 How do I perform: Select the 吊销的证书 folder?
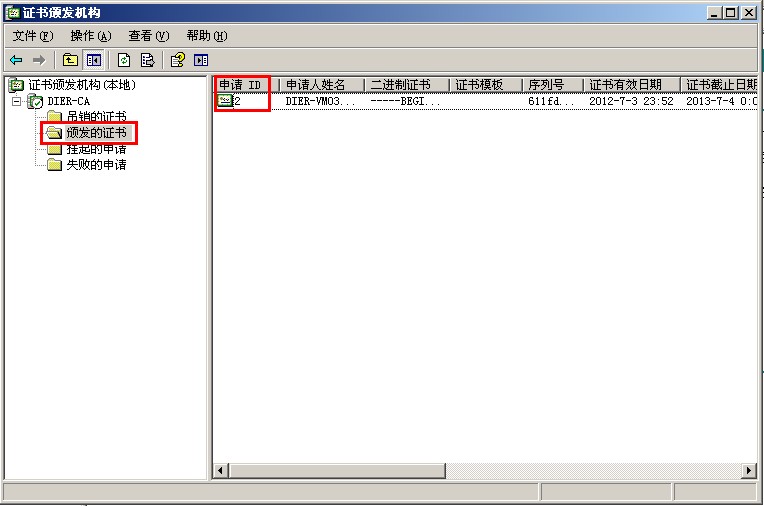95,117
